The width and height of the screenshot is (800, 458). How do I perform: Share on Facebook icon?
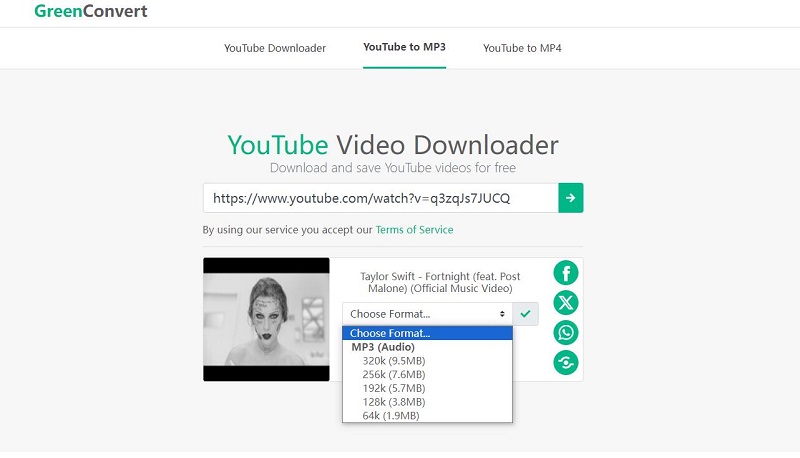point(566,273)
